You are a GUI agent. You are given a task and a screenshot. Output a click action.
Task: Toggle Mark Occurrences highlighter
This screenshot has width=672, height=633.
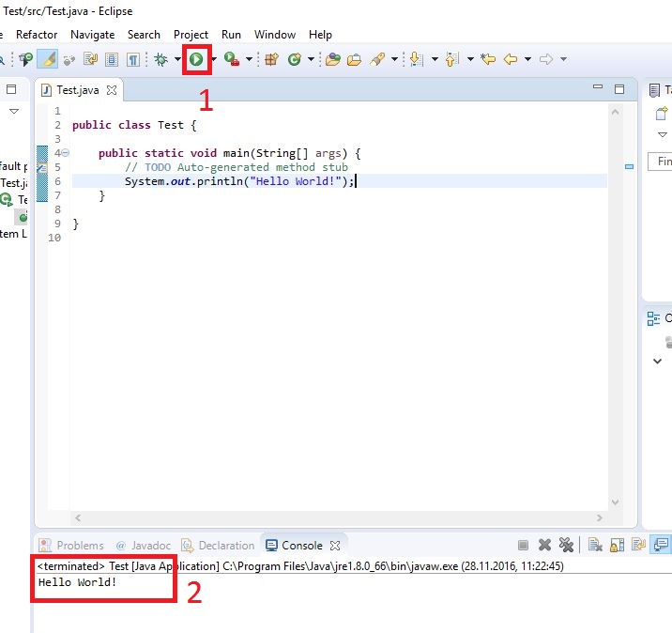tap(47, 59)
